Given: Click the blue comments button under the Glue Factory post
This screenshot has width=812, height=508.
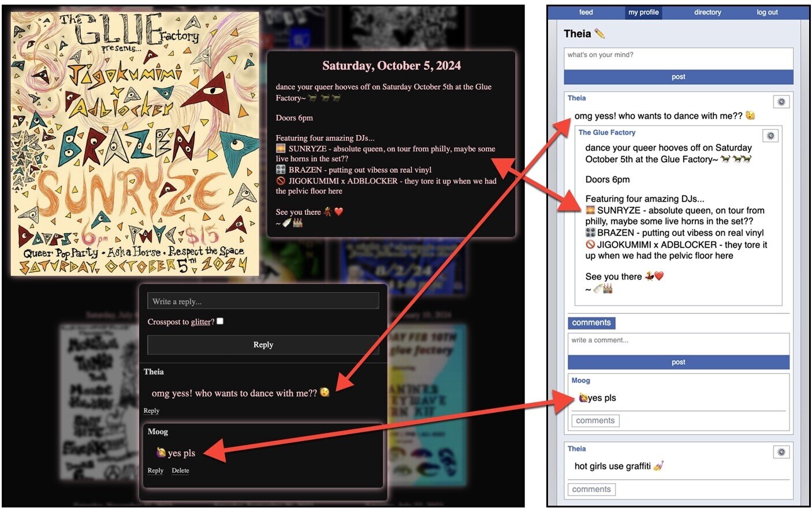Looking at the screenshot, I should coord(591,323).
